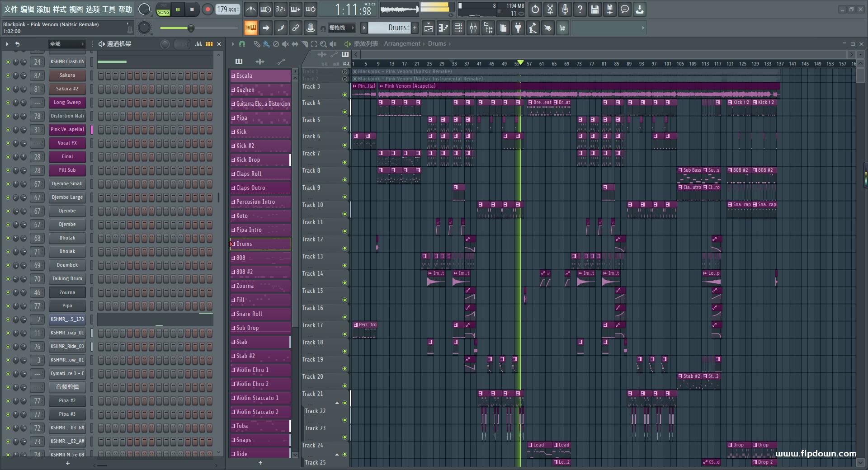Screen dimensions: 868x470
Task: Render audio with the export floppy icon
Action: click(x=610, y=9)
